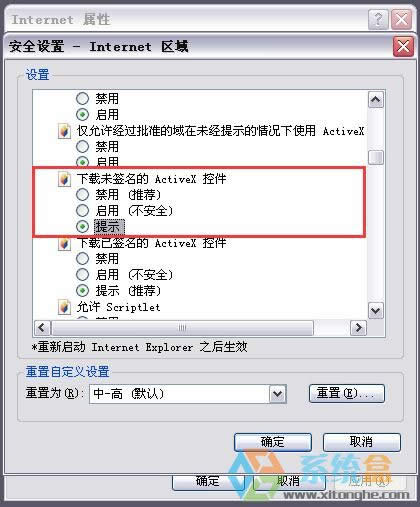Click the horizontal scrollbar thumb below settings list
420x507 pixels.
coord(182,328)
